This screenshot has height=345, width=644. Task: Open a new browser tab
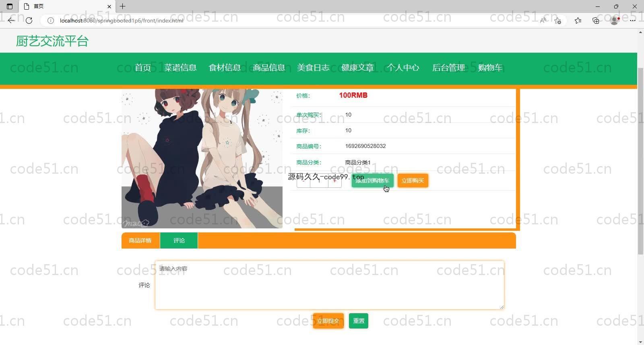[123, 6]
